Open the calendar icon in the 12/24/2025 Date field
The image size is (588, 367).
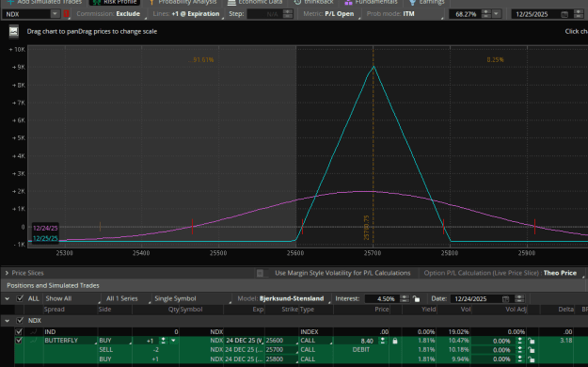point(505,298)
